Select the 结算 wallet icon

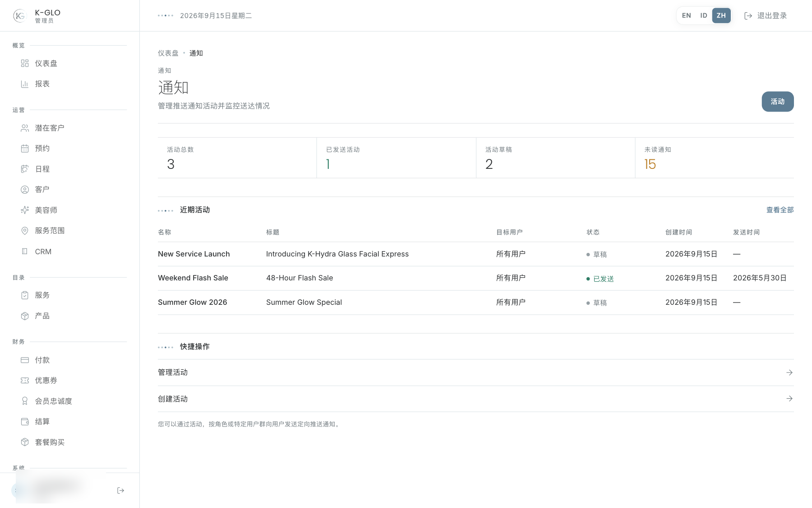[x=25, y=422]
